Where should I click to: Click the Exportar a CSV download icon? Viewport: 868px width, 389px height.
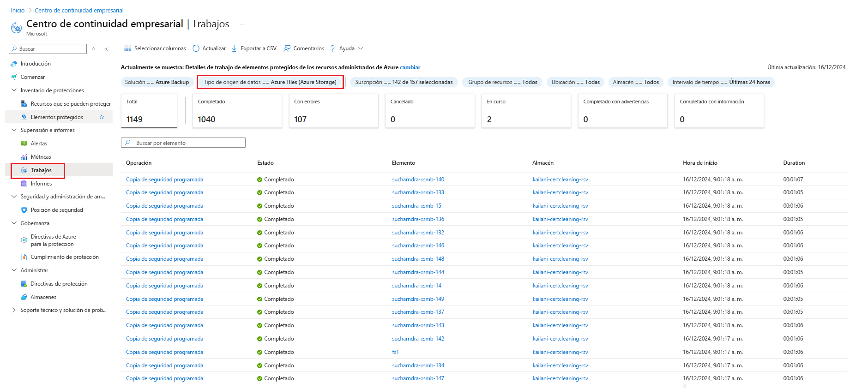(x=235, y=48)
